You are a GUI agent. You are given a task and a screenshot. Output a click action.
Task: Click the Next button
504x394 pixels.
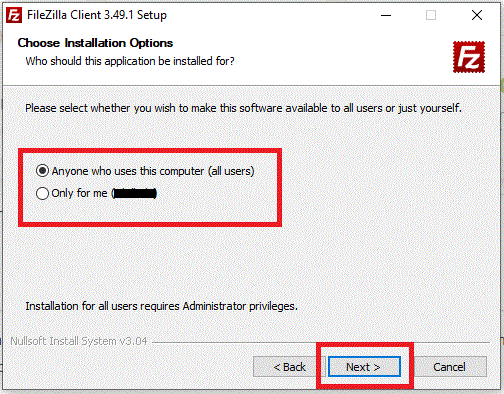point(364,367)
